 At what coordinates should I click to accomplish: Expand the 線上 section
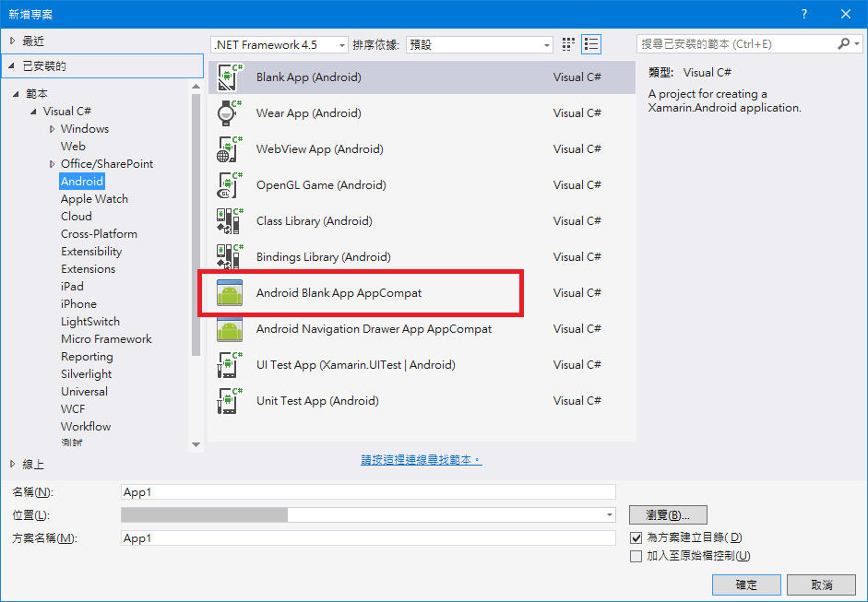[13, 465]
